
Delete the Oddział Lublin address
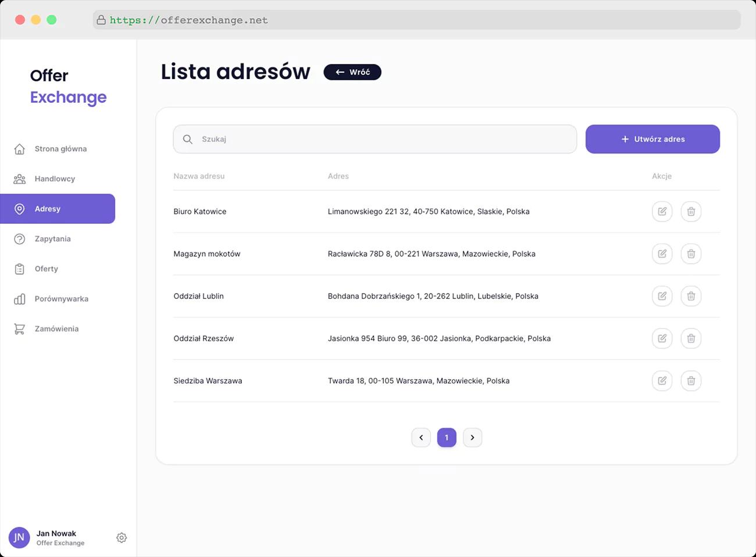[x=691, y=297]
